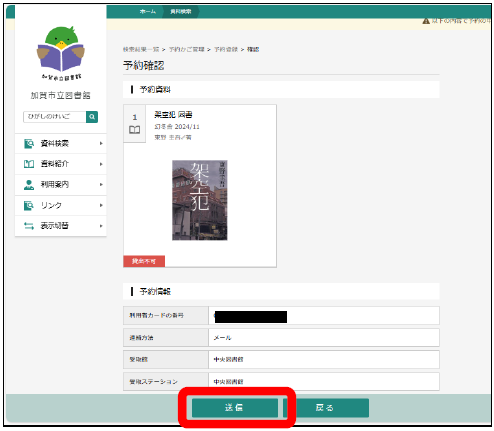Go to 予約かご管理 breadcrumb link
The image size is (494, 431).
click(187, 50)
